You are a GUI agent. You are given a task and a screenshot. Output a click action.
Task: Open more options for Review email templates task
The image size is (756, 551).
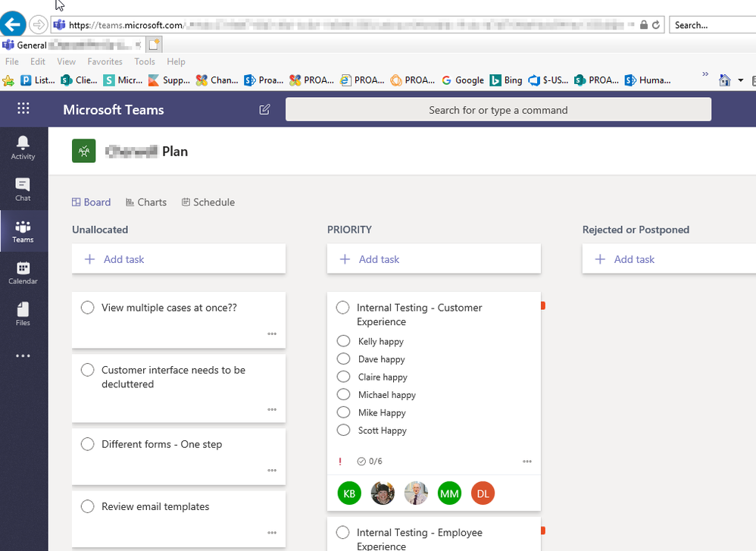272,533
